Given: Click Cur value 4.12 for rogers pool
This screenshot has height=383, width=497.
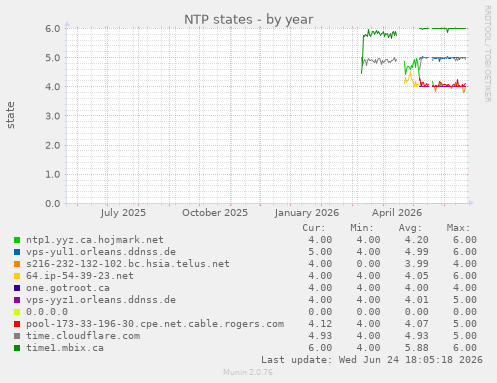Looking at the screenshot, I should [x=320, y=324].
